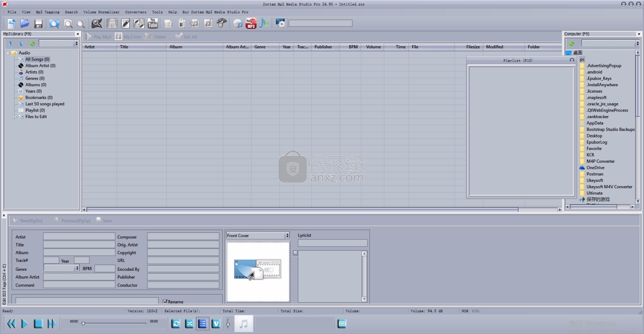Click the green refresh icon in Mp3 Library
Screen dimensions: 644x334
[32, 44]
